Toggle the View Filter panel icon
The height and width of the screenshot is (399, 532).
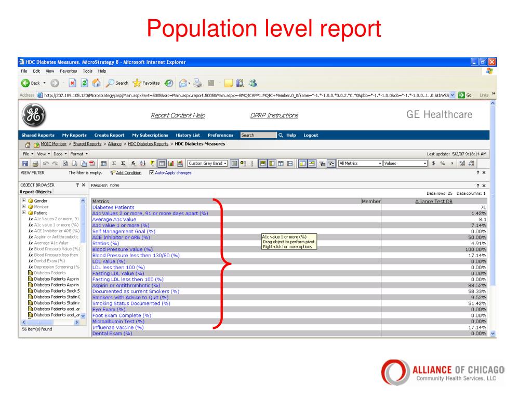click(331, 164)
